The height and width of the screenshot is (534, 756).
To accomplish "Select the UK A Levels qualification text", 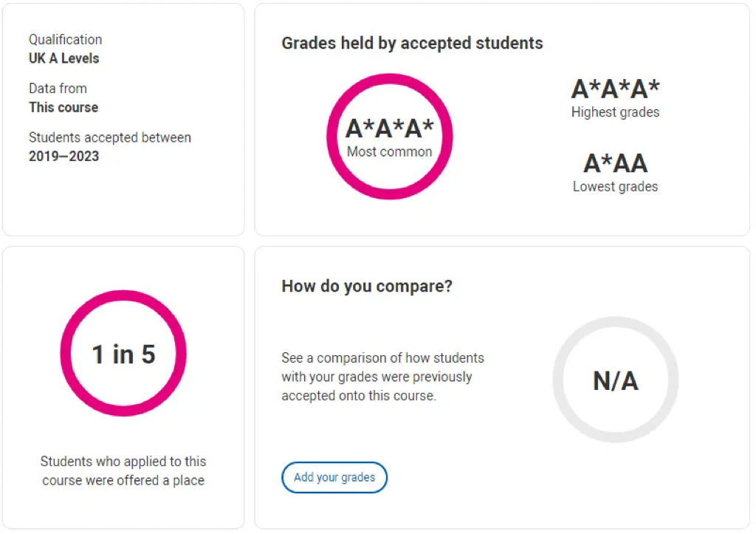I will pyautogui.click(x=63, y=58).
